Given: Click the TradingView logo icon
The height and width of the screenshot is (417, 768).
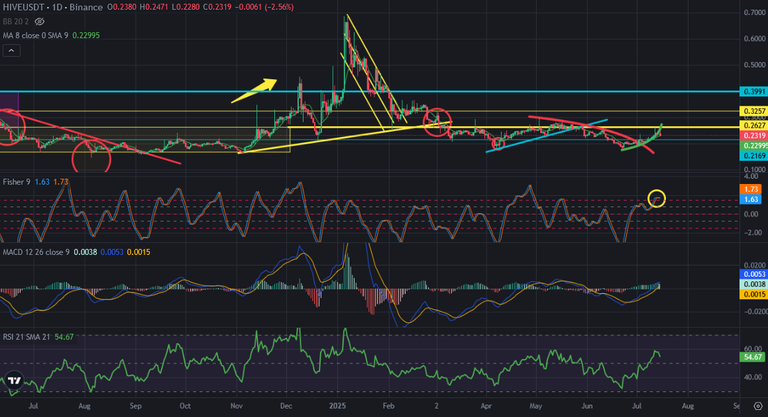Looking at the screenshot, I should click(x=14, y=381).
